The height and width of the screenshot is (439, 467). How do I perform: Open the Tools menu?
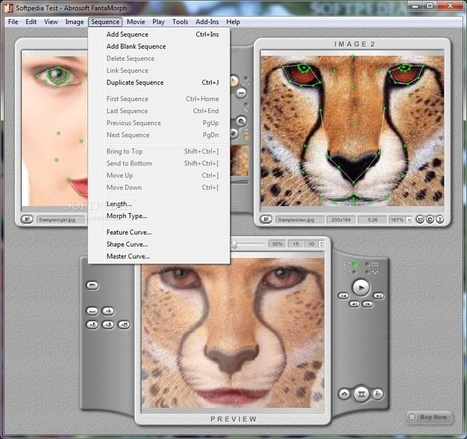click(180, 22)
